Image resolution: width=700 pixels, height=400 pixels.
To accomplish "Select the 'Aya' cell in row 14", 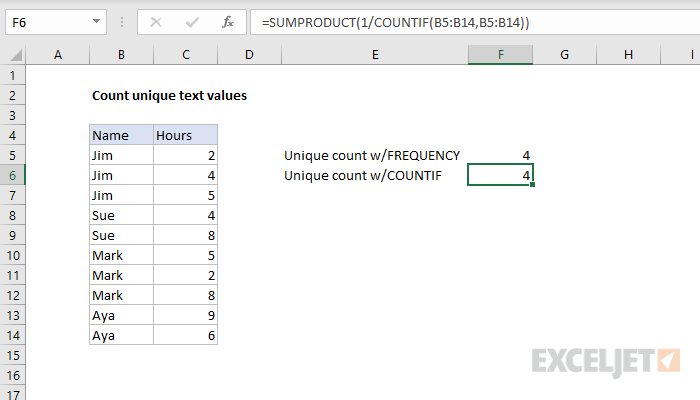I will [121, 335].
